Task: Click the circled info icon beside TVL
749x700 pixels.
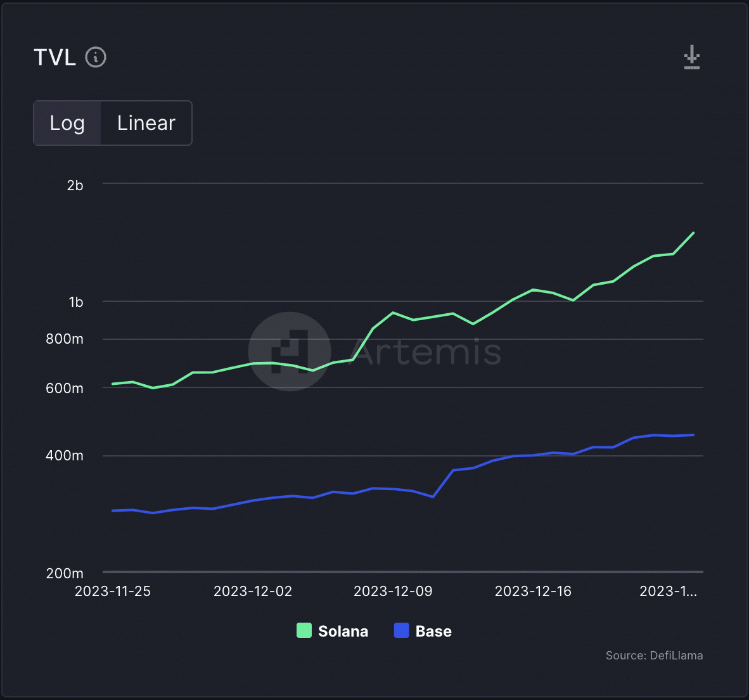Action: (96, 58)
